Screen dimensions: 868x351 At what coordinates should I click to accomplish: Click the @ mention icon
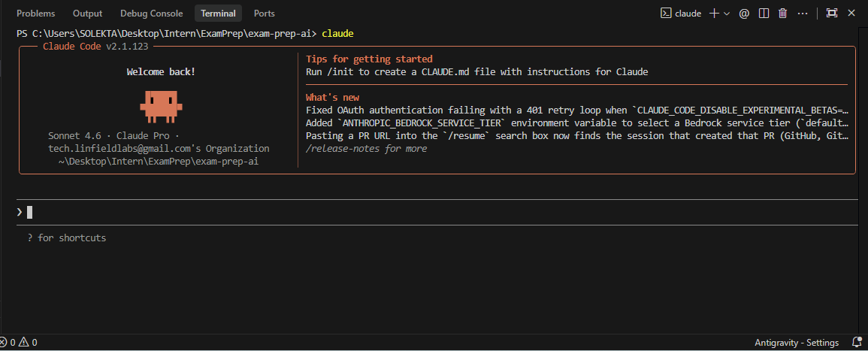pos(744,14)
